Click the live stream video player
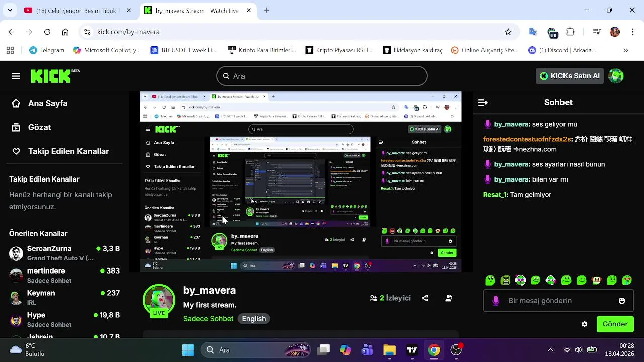Viewport: 644px width, 362px height. [x=301, y=182]
